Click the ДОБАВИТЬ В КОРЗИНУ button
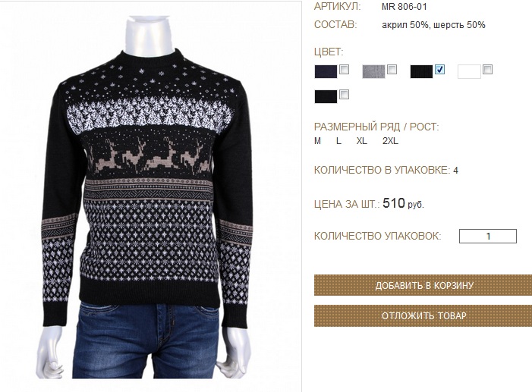The height and width of the screenshot is (392, 532). pyautogui.click(x=423, y=285)
